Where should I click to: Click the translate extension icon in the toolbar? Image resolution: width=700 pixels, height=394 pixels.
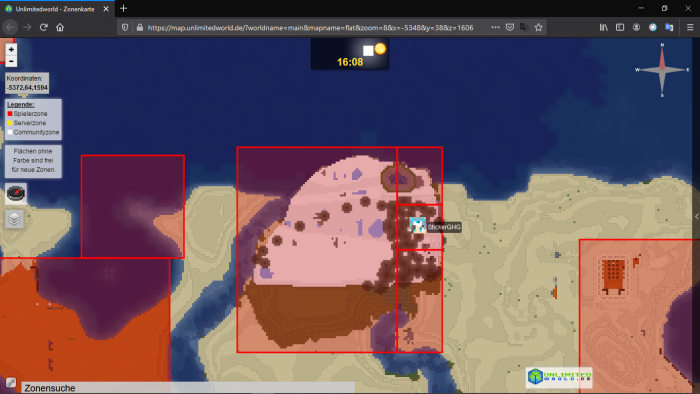(669, 27)
